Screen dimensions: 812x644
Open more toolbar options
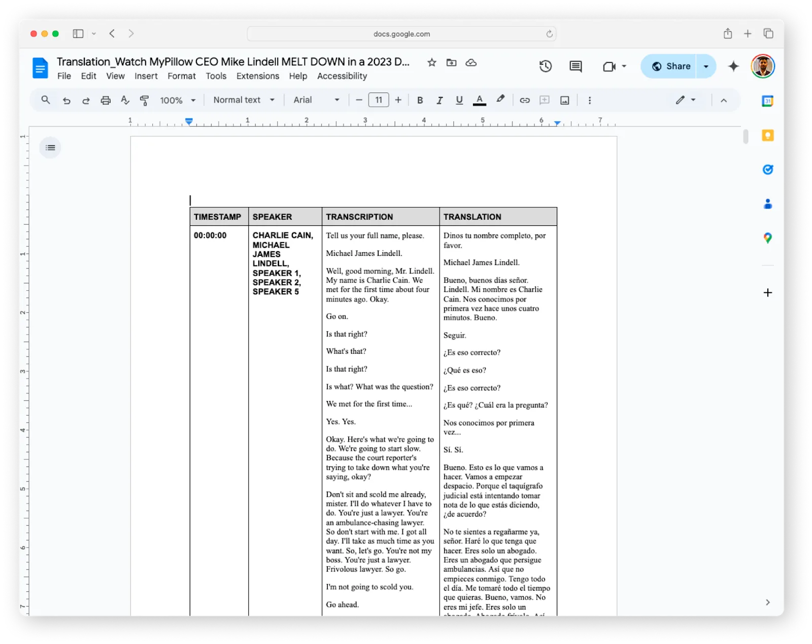[x=590, y=100]
